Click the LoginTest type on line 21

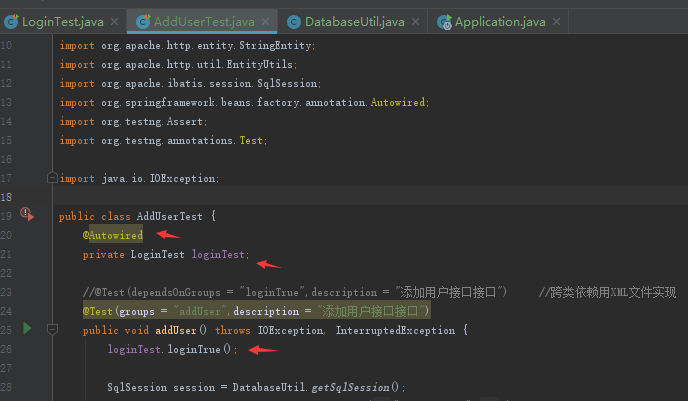158,254
